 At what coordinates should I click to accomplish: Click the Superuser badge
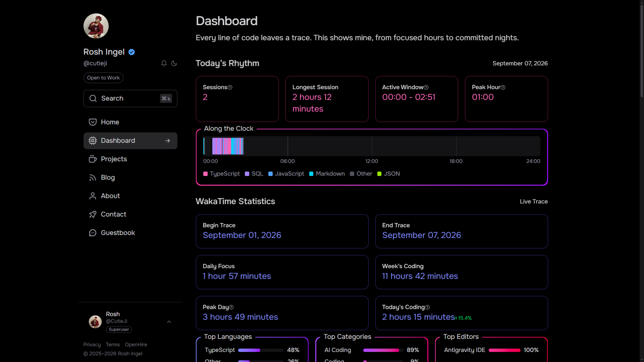[119, 329]
